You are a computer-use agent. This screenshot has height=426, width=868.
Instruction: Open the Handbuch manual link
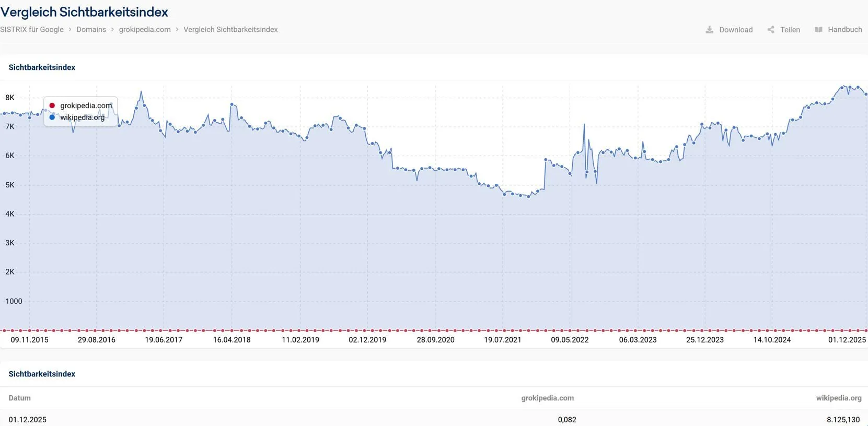pos(845,30)
